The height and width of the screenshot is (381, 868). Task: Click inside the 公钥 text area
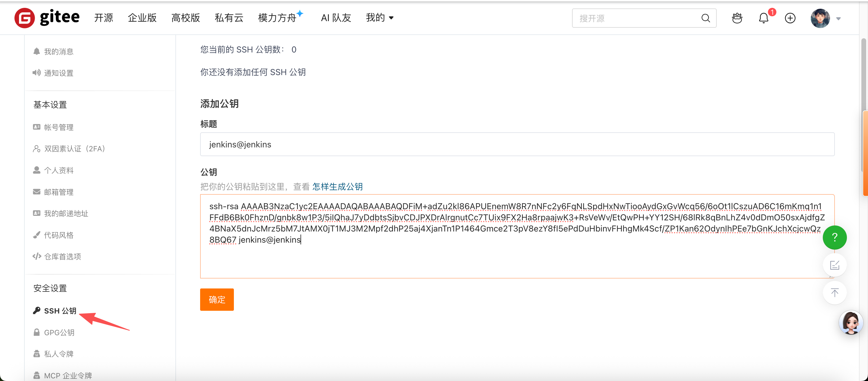pyautogui.click(x=517, y=260)
